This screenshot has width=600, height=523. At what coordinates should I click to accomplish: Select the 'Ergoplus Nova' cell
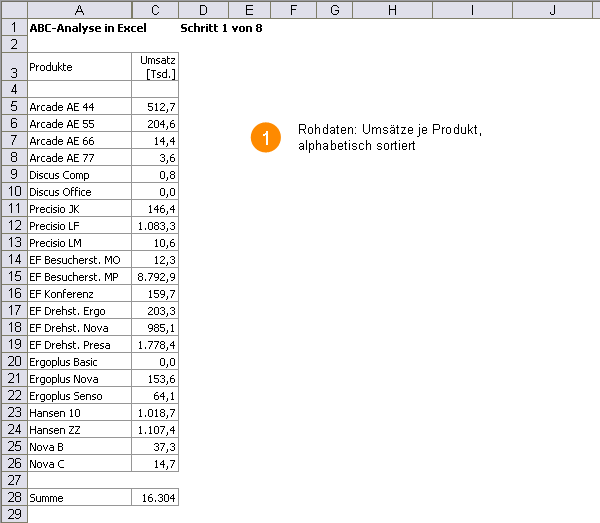(x=80, y=379)
